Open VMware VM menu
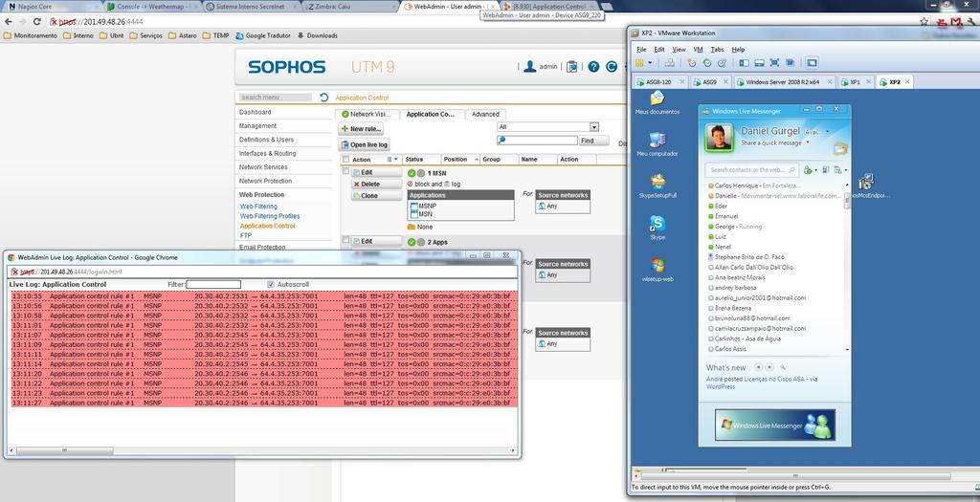 click(x=698, y=50)
